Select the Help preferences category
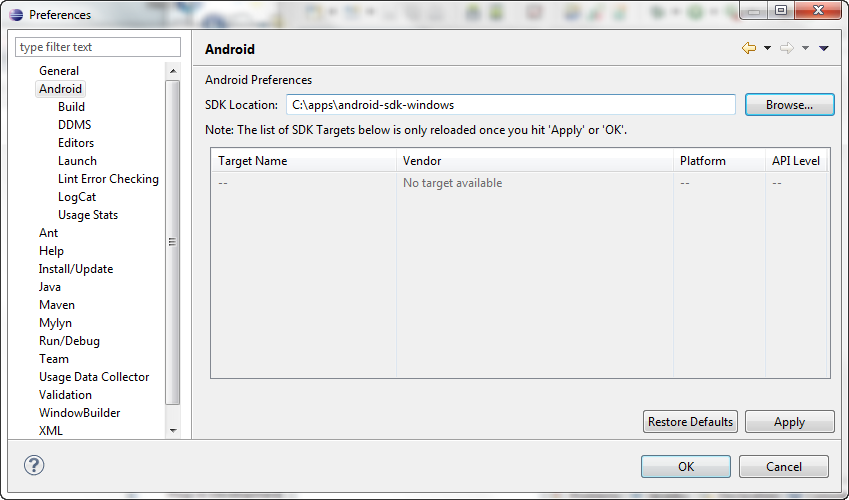 tap(51, 251)
